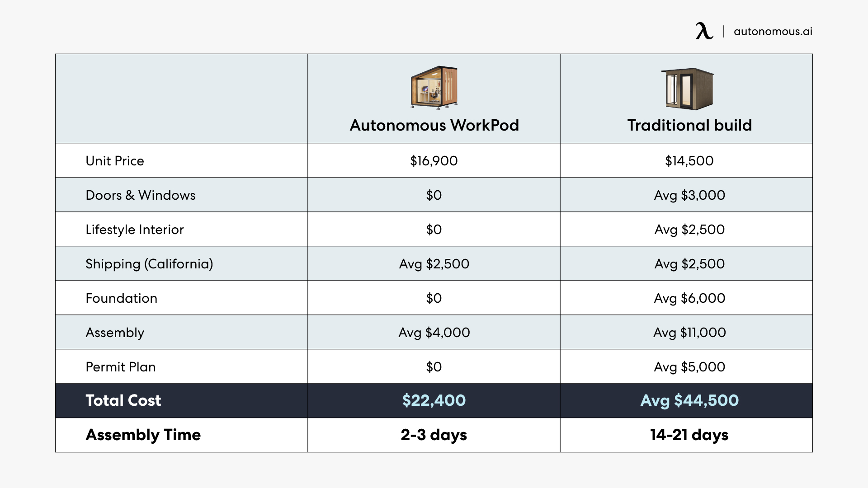Click the Avg $3,000 doors cost
This screenshot has width=868, height=488.
click(x=689, y=195)
